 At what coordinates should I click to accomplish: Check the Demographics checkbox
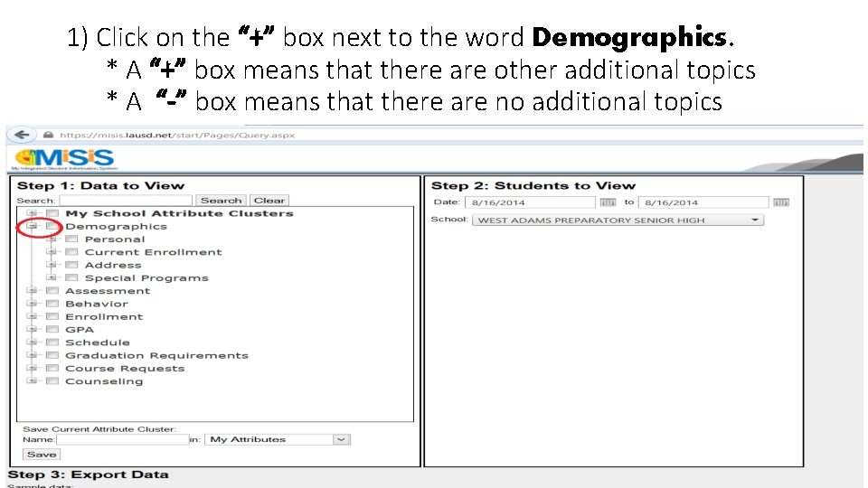52,226
